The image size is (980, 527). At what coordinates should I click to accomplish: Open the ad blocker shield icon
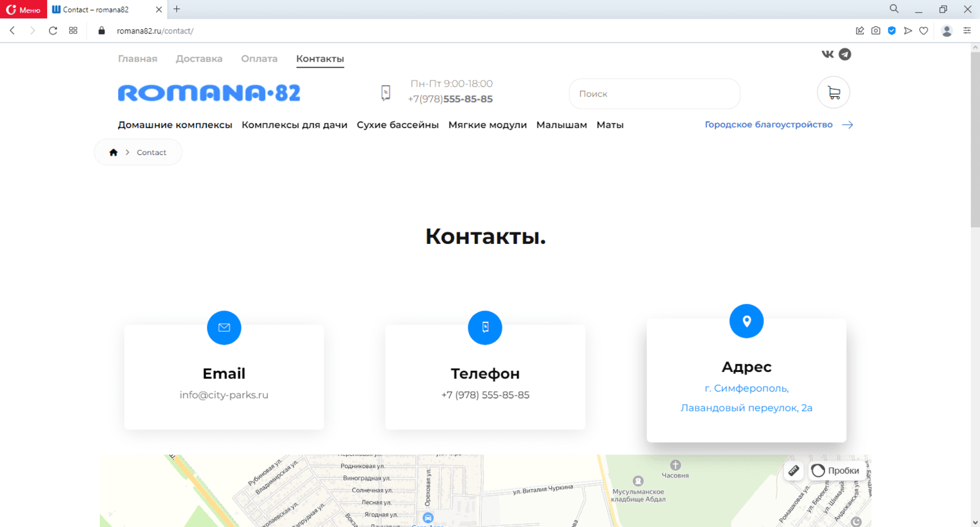(x=892, y=31)
